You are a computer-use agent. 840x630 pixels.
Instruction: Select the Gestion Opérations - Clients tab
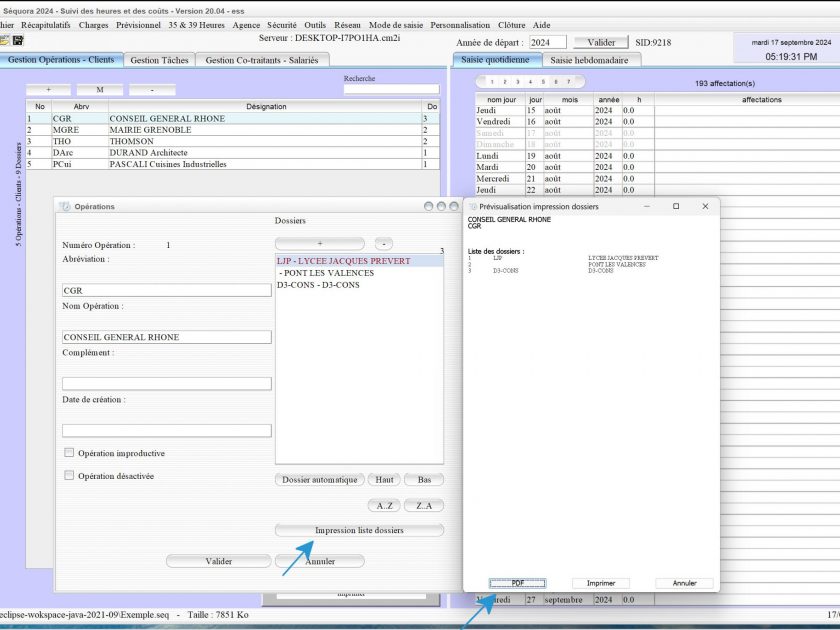click(x=61, y=59)
